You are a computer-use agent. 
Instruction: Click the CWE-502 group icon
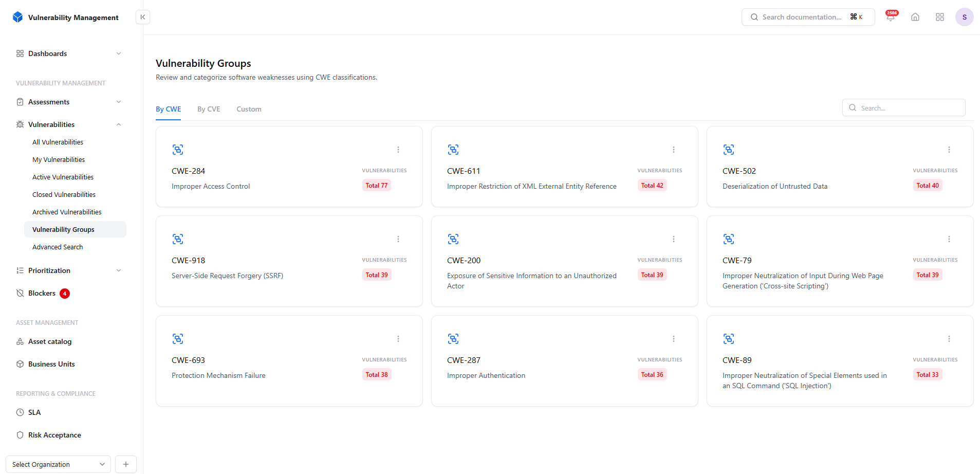tap(729, 150)
